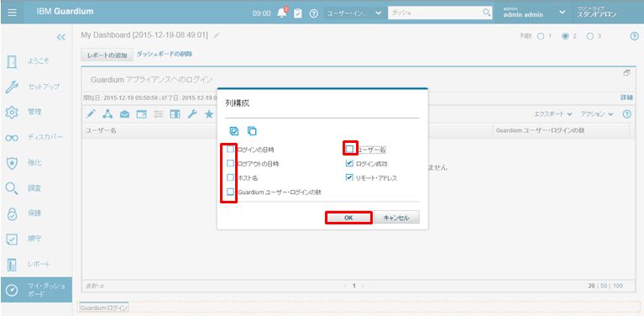Viewport: 644px width, 316px height.
Task: Click the wrench icon in report toolbar
Action: pos(192,114)
